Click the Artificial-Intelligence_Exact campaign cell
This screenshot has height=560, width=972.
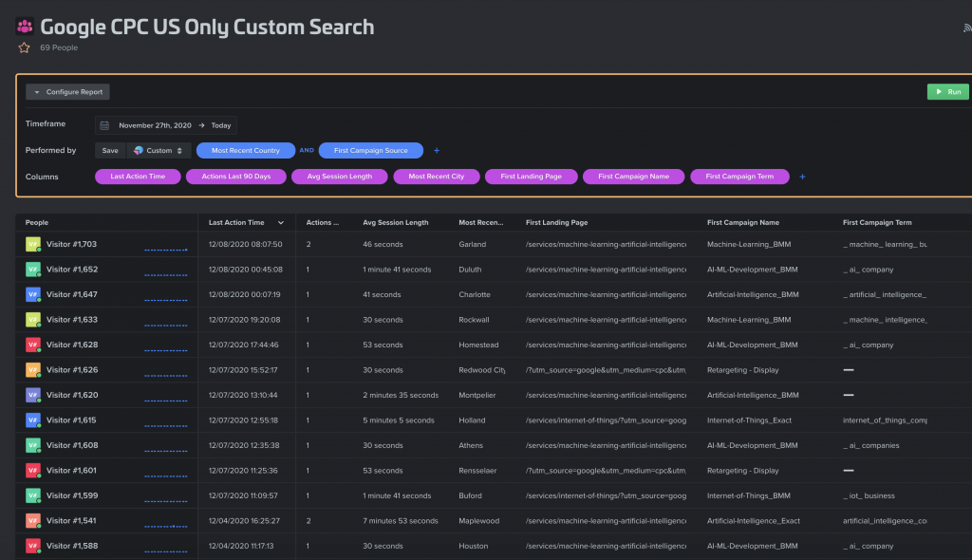[754, 520]
